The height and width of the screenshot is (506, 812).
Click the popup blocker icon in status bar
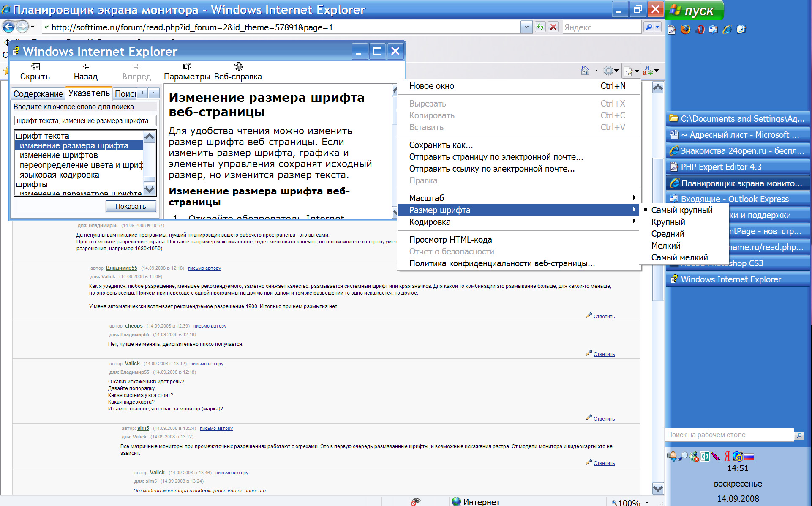(416, 501)
